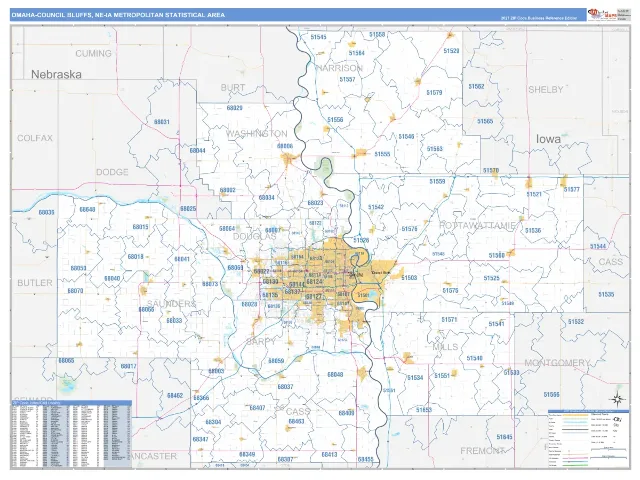Select ZIP code 51545
The height and width of the screenshot is (480, 640).
click(318, 37)
